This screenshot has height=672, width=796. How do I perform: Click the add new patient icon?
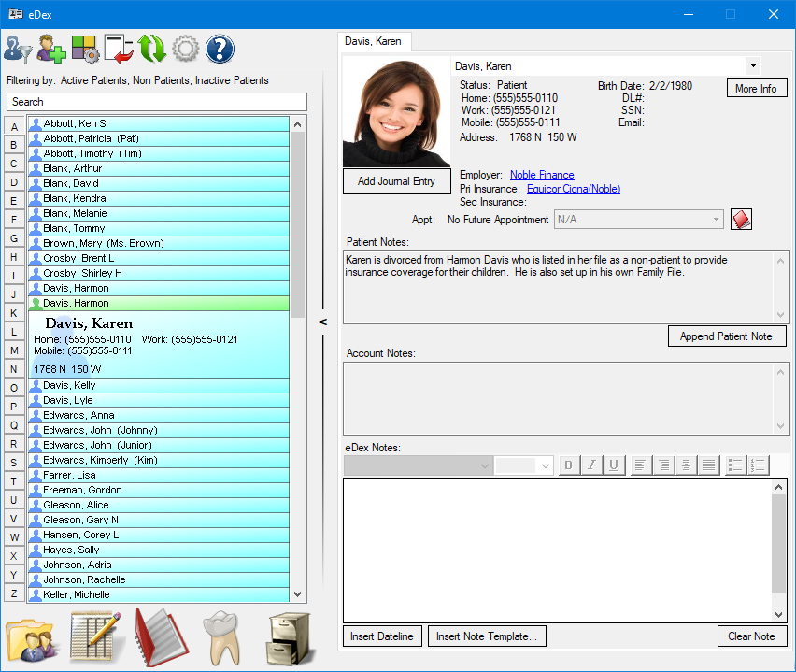51,49
